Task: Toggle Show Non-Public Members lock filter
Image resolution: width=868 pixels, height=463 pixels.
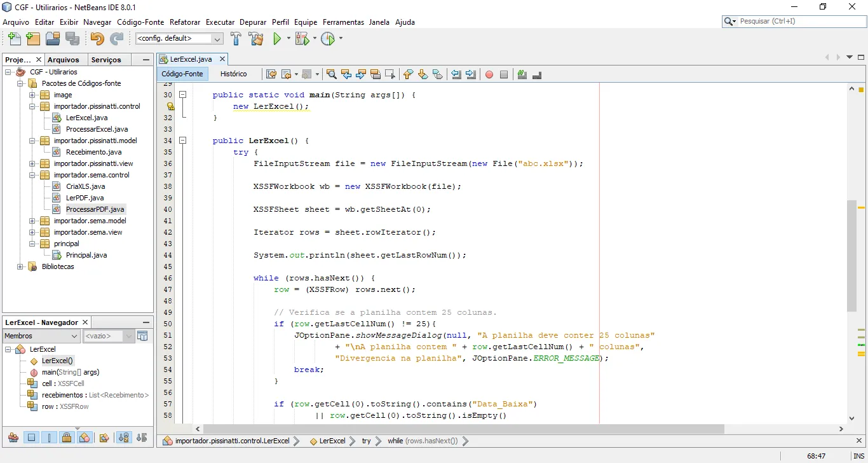Action: [x=67, y=438]
